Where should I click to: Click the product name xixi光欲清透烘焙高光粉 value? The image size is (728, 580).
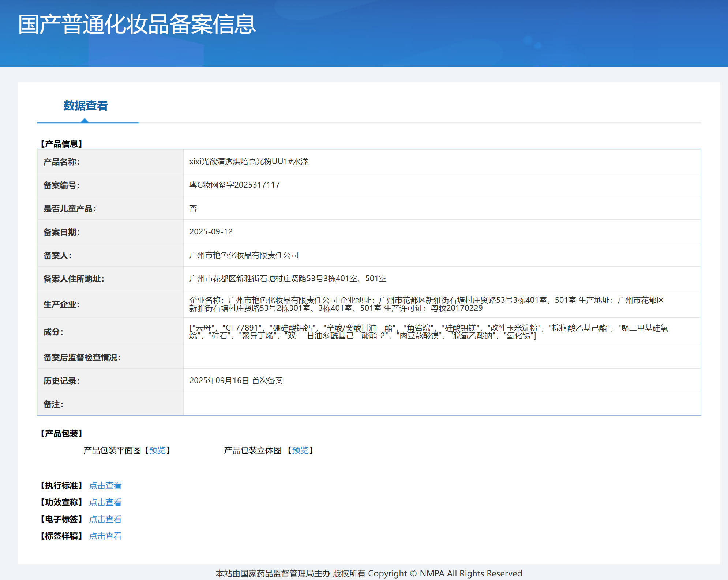point(249,161)
